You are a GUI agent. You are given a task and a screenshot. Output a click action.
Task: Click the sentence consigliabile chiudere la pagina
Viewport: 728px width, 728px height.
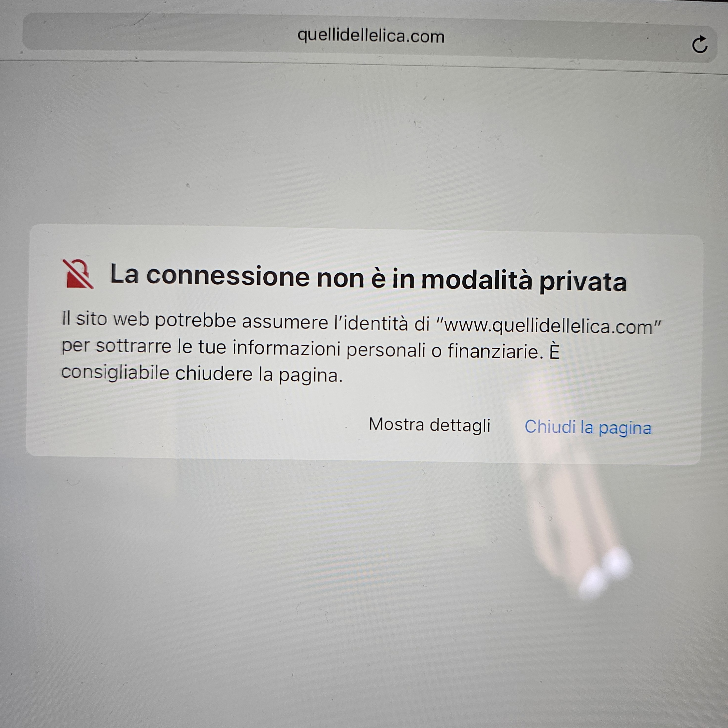202,374
